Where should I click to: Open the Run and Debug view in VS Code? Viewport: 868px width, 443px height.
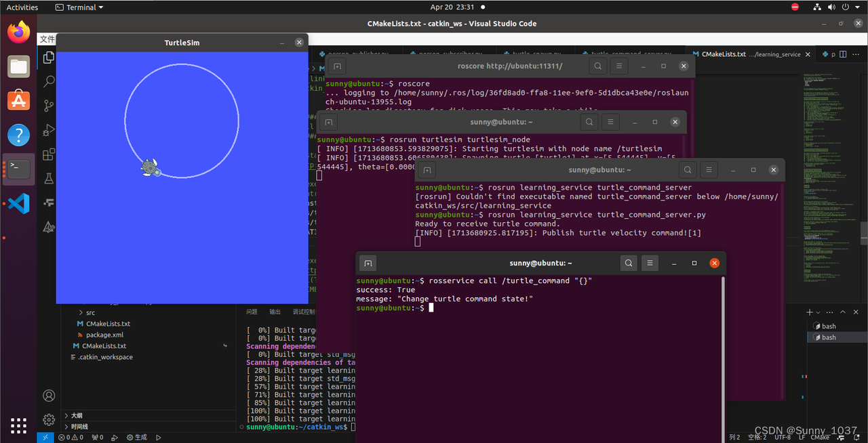point(49,130)
